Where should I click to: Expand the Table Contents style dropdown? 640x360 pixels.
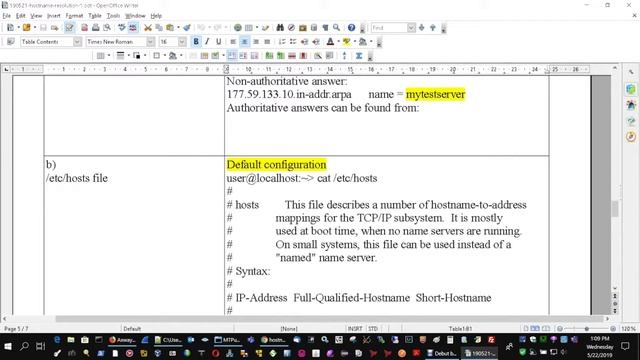77,42
